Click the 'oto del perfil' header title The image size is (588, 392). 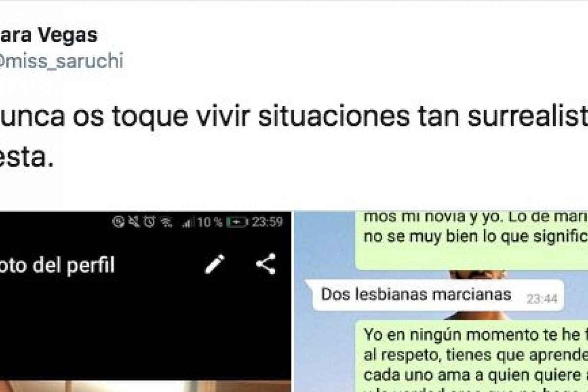tap(57, 265)
